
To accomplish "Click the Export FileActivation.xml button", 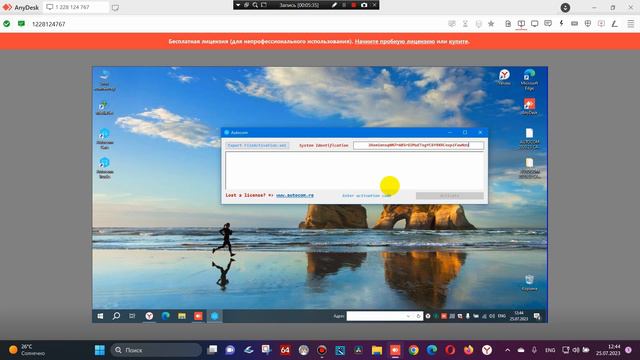I will 257,145.
